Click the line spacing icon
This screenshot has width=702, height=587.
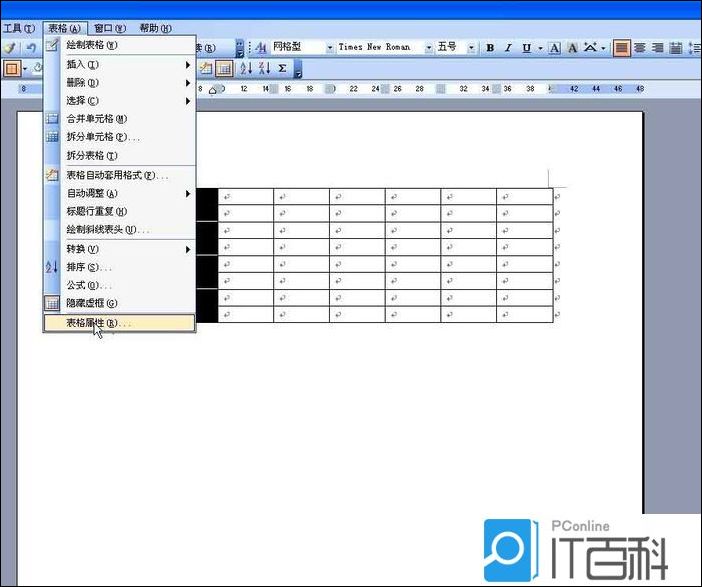click(695, 47)
